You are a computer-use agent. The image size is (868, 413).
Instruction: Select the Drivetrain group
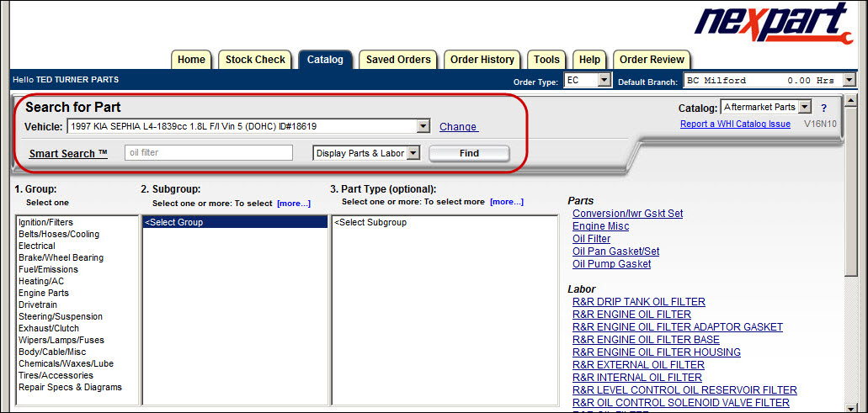click(x=38, y=304)
